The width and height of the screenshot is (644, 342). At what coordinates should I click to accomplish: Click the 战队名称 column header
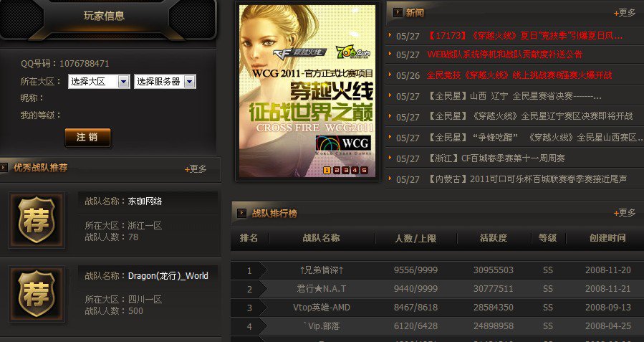click(321, 237)
